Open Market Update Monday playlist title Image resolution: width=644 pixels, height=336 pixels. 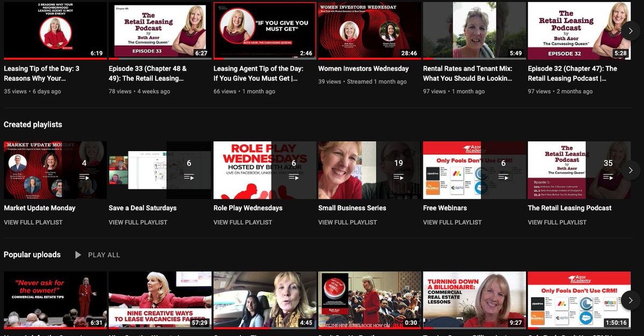pos(40,208)
